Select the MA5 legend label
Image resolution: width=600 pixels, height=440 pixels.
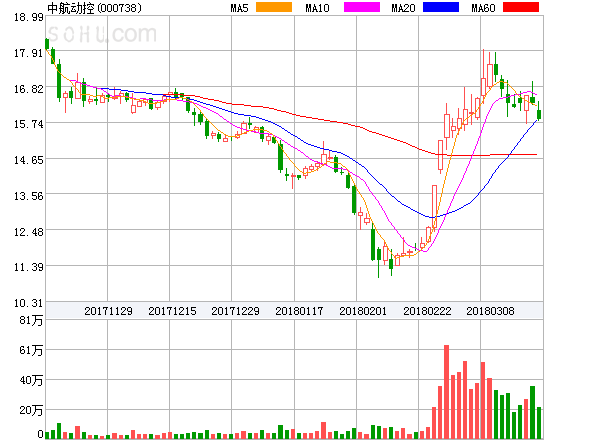pyautogui.click(x=239, y=8)
